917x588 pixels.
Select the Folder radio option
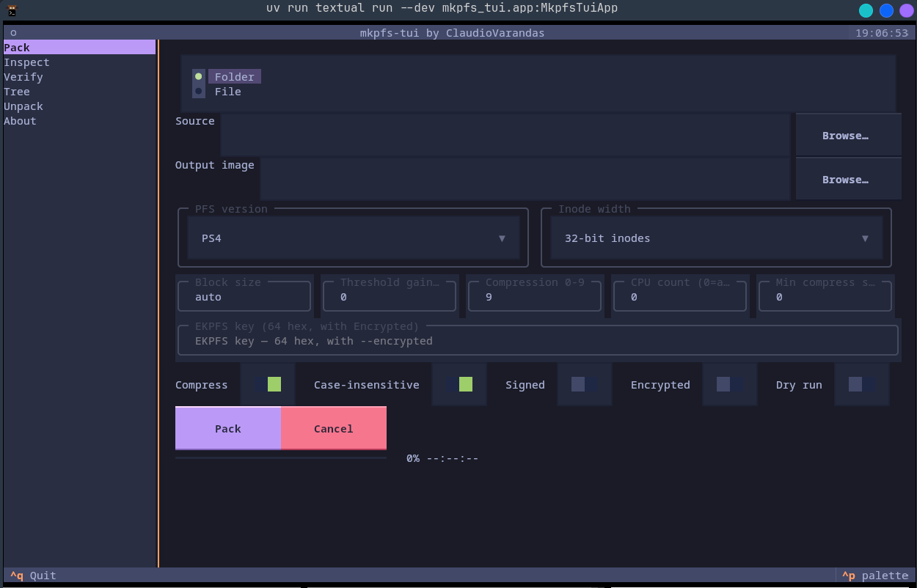pyautogui.click(x=226, y=77)
